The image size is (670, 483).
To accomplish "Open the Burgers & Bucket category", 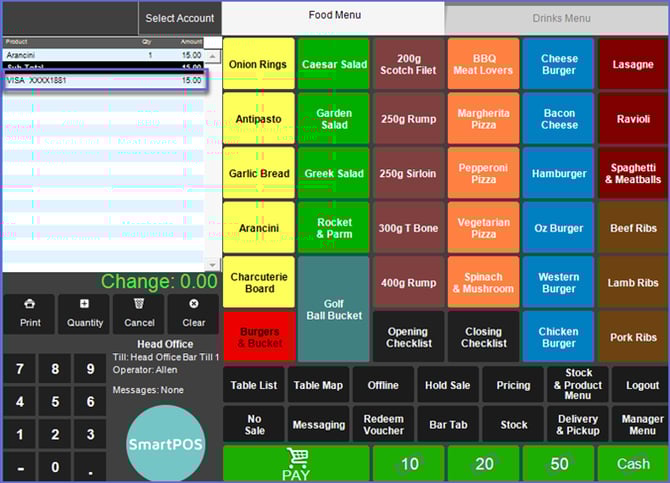I will (259, 336).
